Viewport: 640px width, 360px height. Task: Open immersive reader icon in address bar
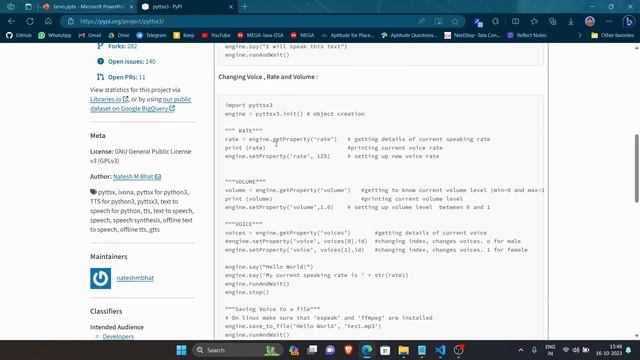(x=438, y=21)
